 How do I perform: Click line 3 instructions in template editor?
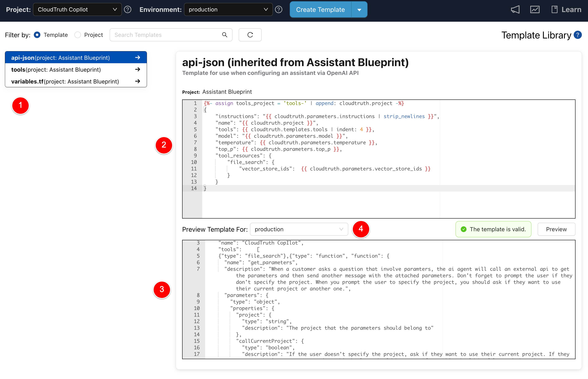[x=327, y=116]
